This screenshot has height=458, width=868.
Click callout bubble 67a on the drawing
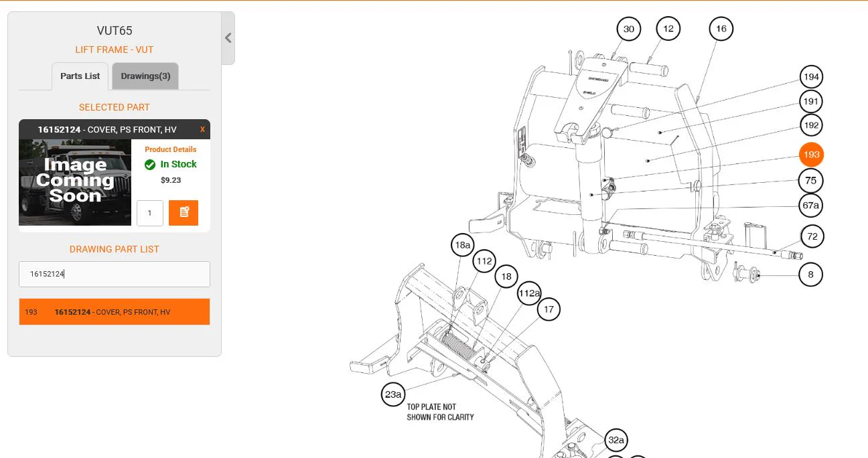coord(811,206)
